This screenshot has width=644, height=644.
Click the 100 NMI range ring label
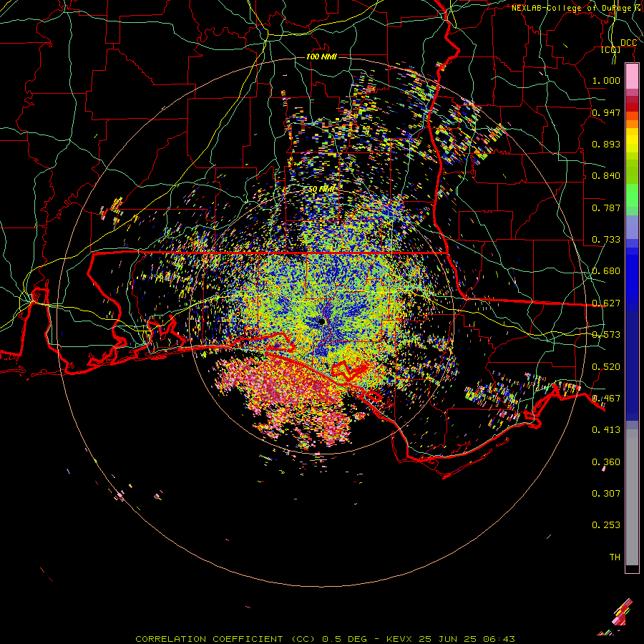[321, 57]
